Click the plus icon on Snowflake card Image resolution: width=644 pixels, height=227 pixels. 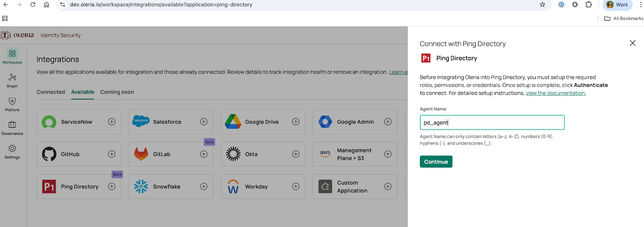pyautogui.click(x=204, y=186)
